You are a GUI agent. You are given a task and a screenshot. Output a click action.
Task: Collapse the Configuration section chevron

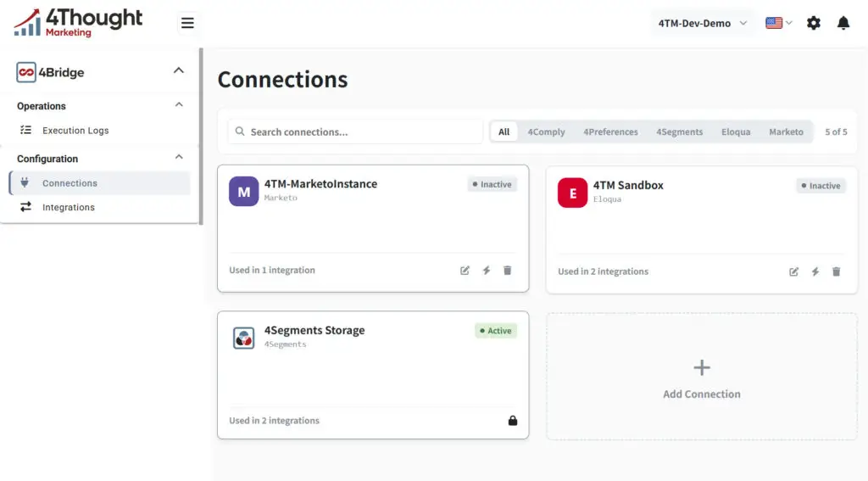179,158
